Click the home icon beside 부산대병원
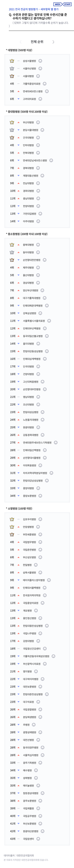This screenshot has width=74, height=868. (38, 122)
